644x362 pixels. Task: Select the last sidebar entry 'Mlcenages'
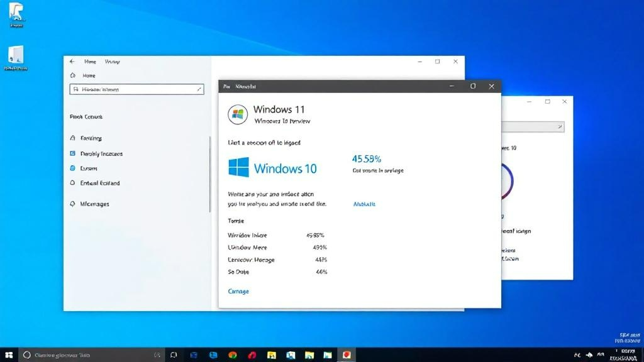point(89,204)
